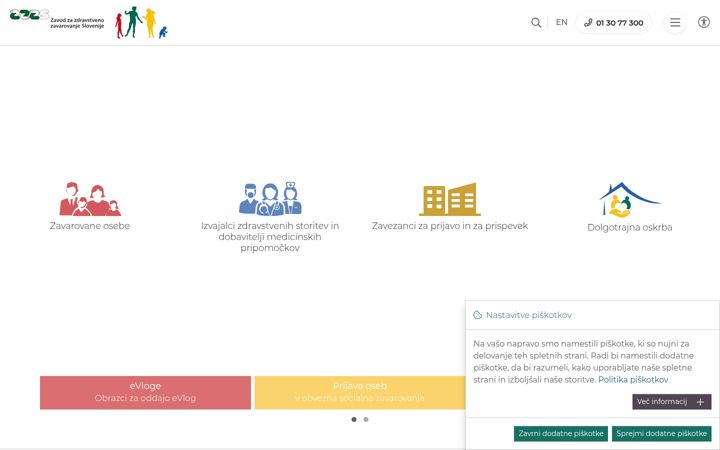
Task: Open the hamburger menu
Action: click(675, 22)
